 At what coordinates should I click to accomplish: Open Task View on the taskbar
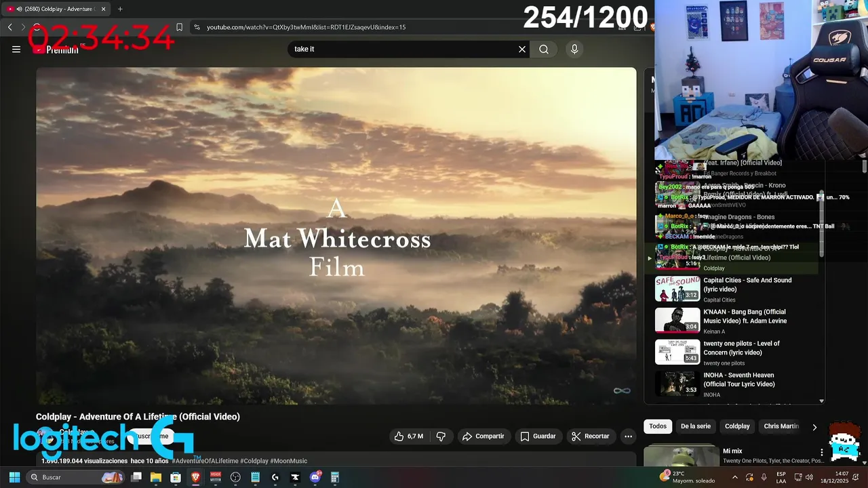pyautogui.click(x=136, y=477)
